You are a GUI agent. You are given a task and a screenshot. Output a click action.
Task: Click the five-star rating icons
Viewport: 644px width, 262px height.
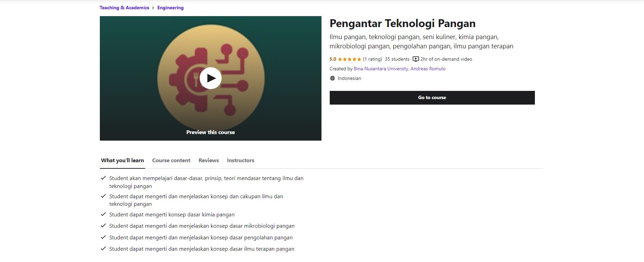pyautogui.click(x=349, y=59)
